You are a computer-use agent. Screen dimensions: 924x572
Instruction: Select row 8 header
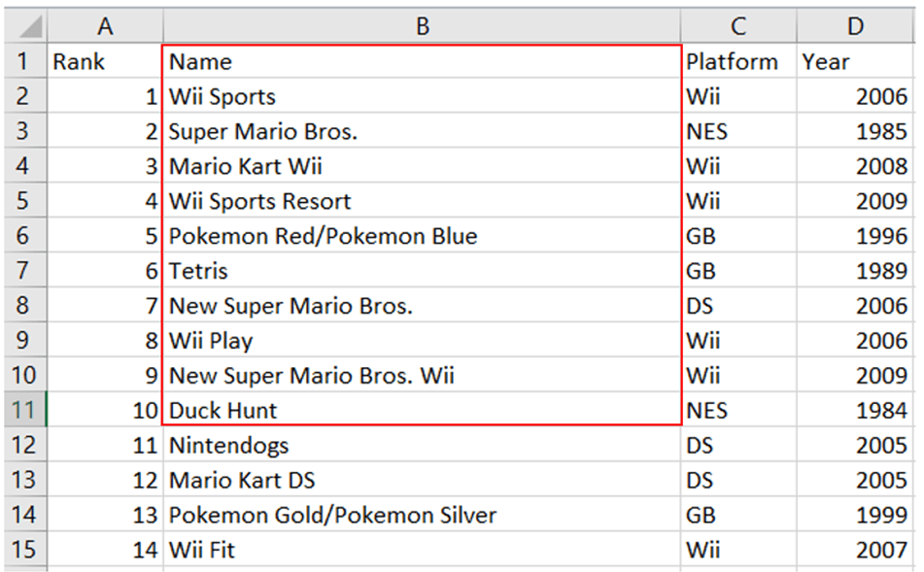click(x=23, y=305)
